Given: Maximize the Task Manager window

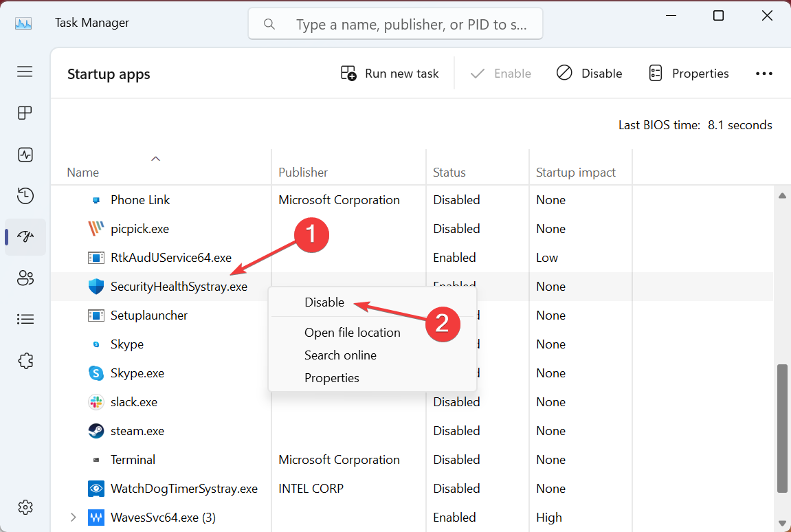Looking at the screenshot, I should click(x=718, y=16).
